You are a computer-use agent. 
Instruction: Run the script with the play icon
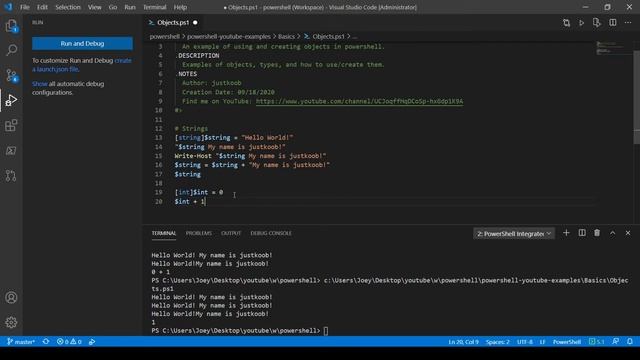click(x=582, y=23)
